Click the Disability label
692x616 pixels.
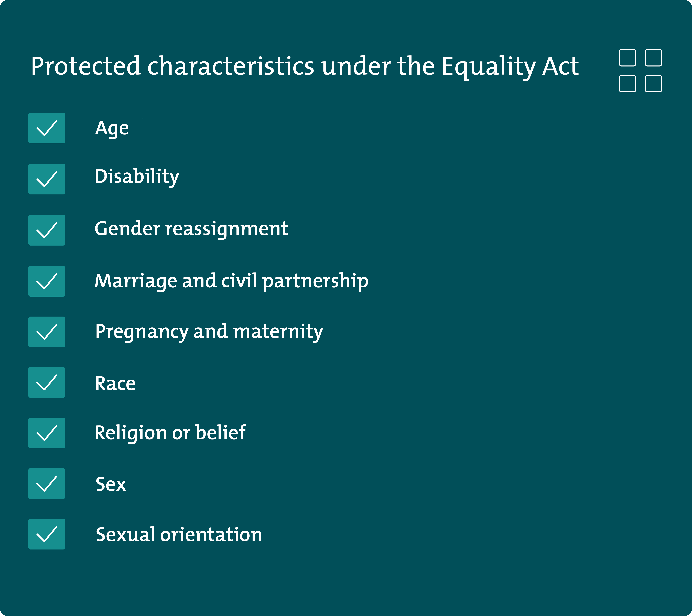(137, 177)
